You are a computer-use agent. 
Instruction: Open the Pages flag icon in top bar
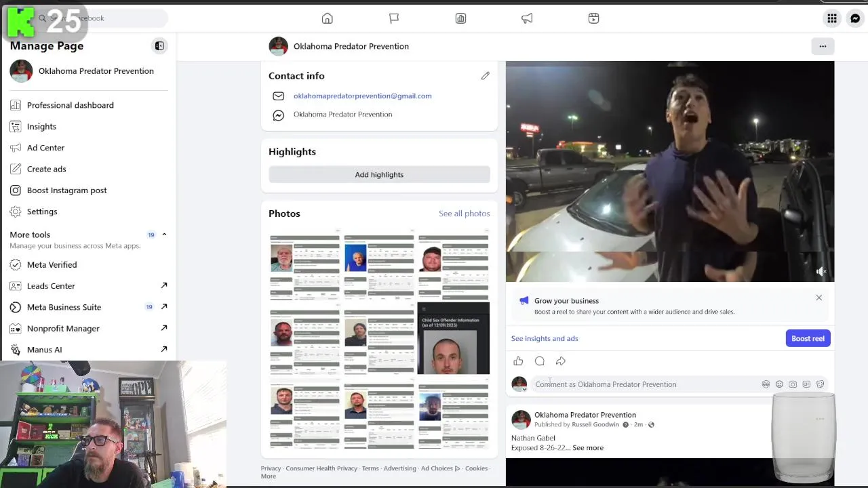click(394, 18)
